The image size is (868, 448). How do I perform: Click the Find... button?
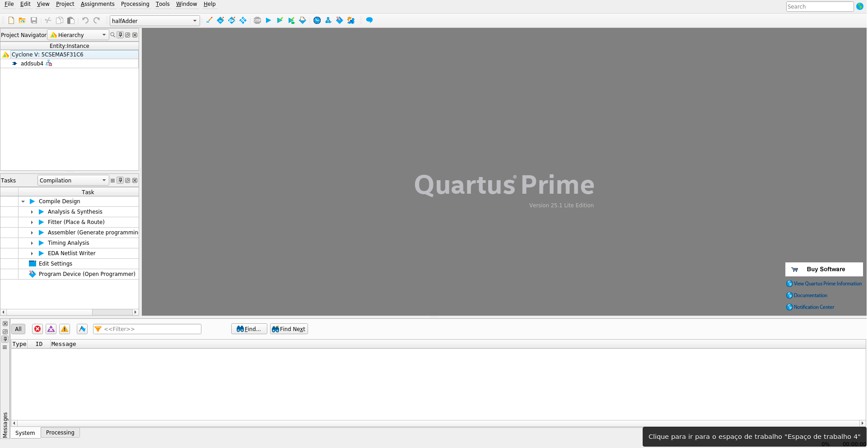tap(249, 329)
